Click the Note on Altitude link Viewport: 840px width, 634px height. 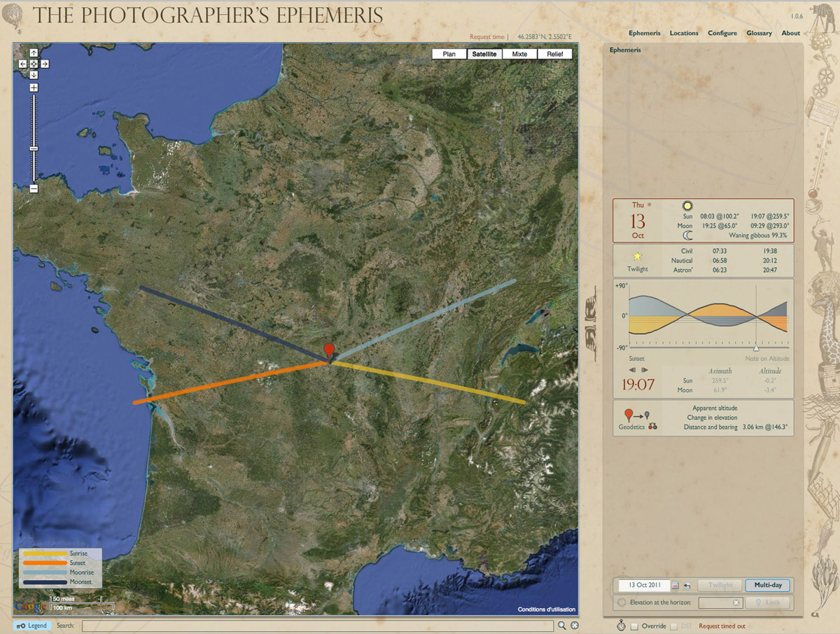[767, 359]
